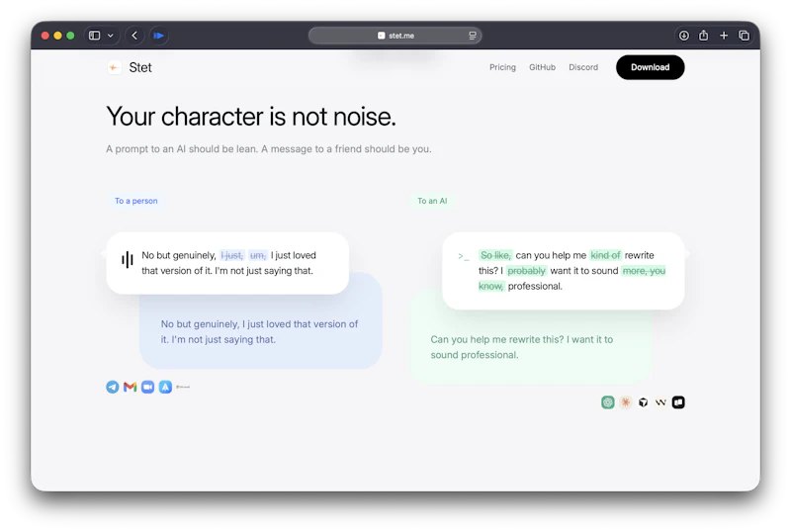Select the "To a person" label
Viewport: 791px width, 532px height.
[x=136, y=201]
